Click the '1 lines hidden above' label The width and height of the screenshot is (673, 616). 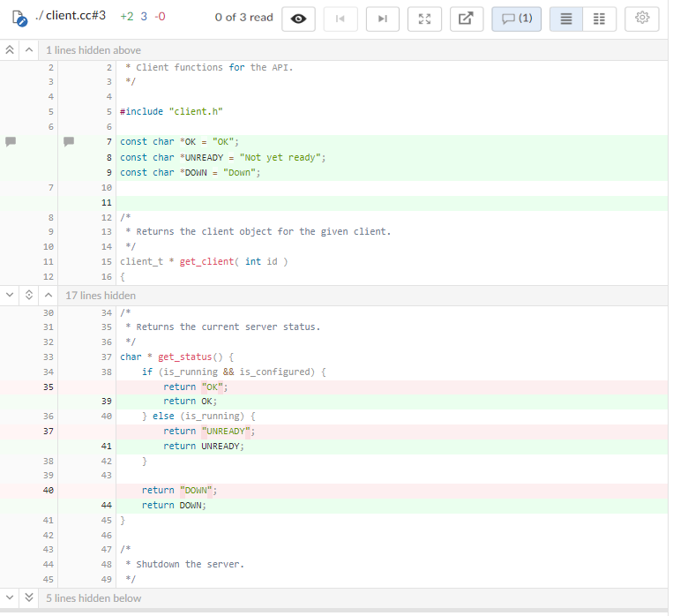pyautogui.click(x=93, y=50)
